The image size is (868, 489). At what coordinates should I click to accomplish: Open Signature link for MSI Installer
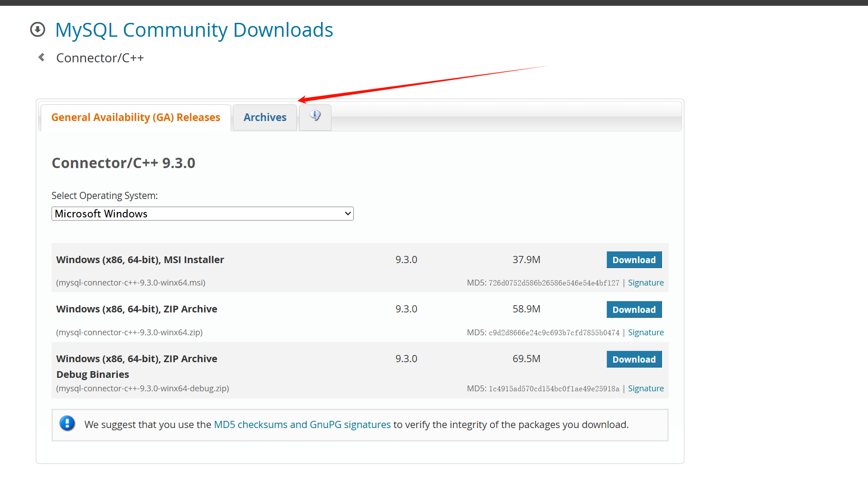[x=645, y=283]
